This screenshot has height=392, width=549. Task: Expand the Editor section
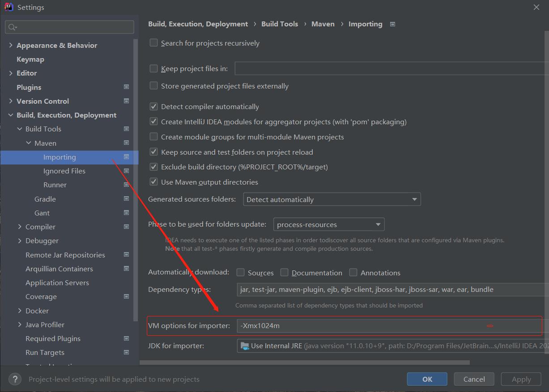(11, 73)
